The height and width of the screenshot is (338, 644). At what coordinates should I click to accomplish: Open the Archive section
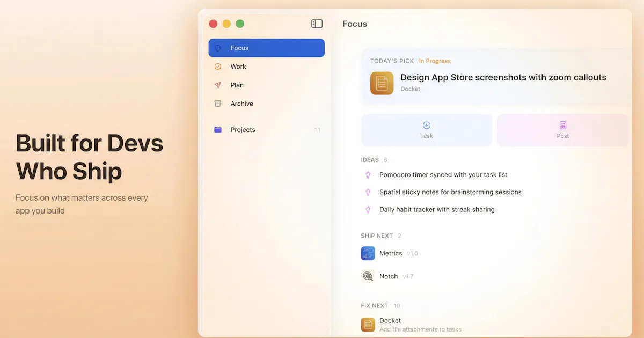(x=267, y=104)
